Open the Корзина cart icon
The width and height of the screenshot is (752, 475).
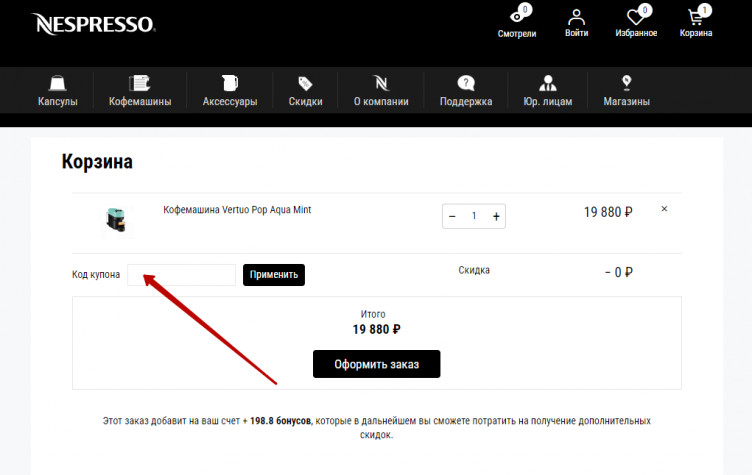click(695, 22)
